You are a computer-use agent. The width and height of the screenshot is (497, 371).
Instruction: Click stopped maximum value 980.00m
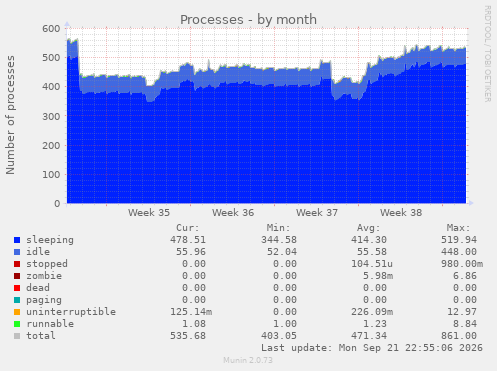(x=462, y=264)
